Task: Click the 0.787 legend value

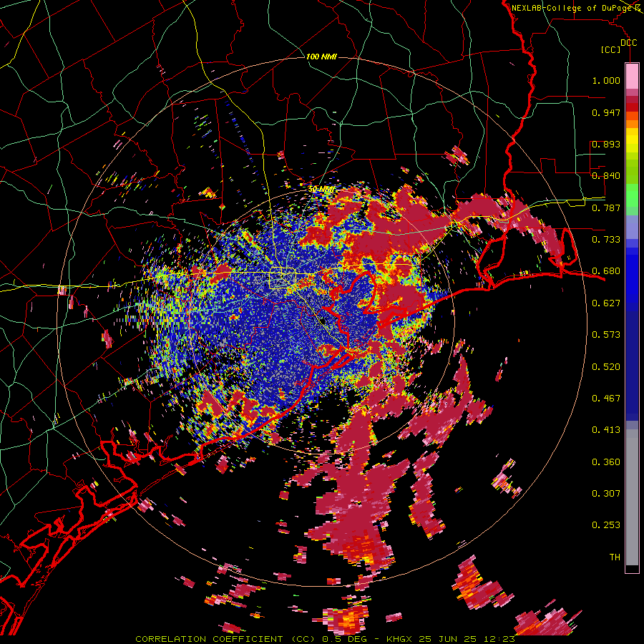Action: tap(606, 208)
